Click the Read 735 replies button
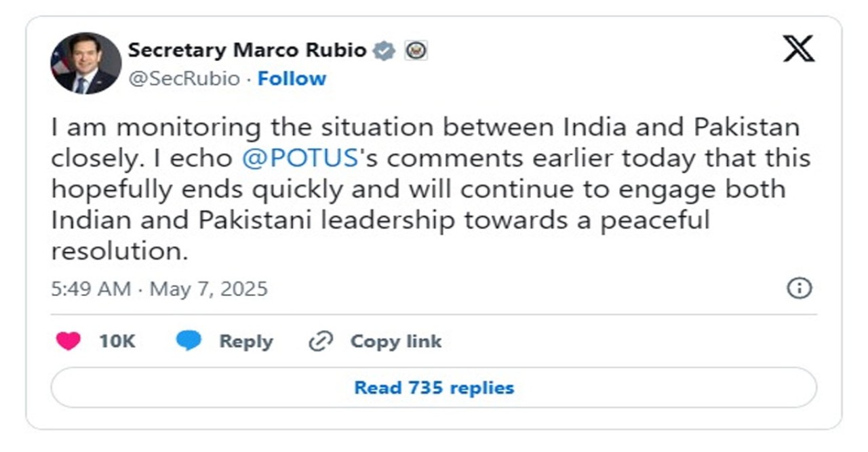The image size is (868, 452). 434,388
